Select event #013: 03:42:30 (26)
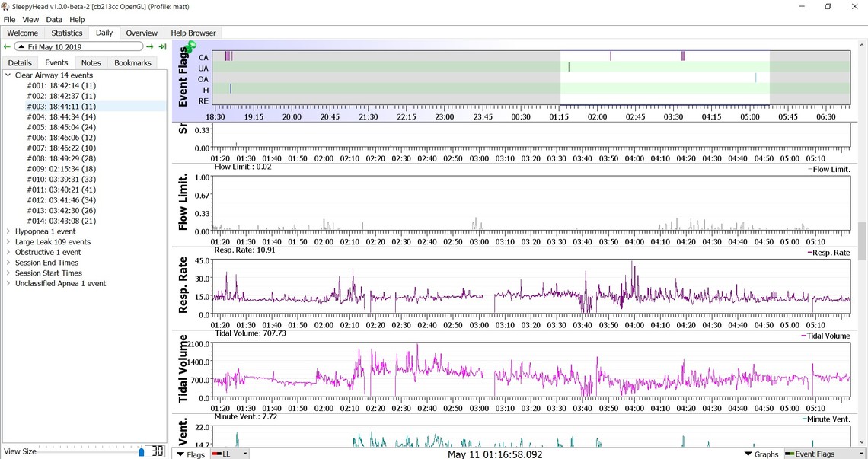The image size is (868, 459). click(62, 210)
